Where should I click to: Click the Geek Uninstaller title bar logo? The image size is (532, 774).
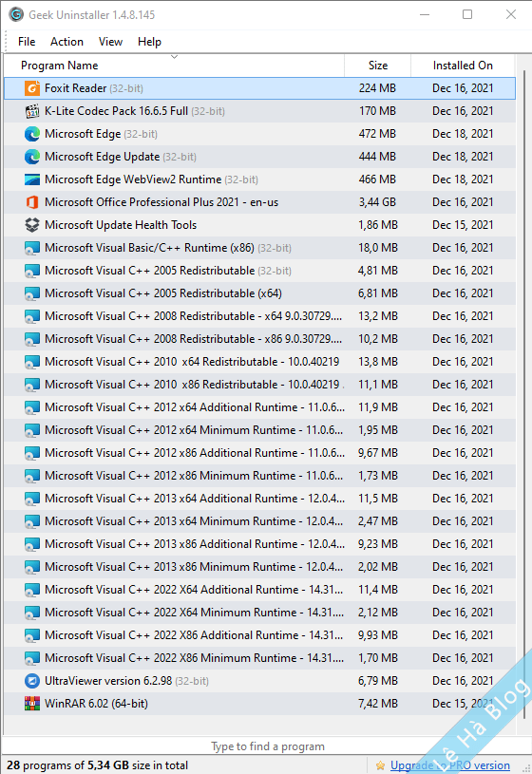click(16, 15)
